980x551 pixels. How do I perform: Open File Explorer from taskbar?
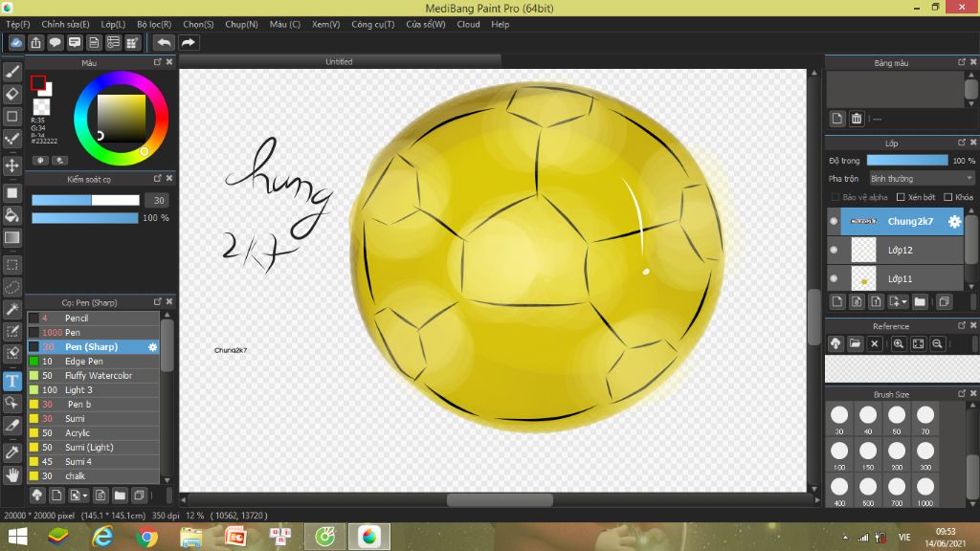[x=191, y=537]
